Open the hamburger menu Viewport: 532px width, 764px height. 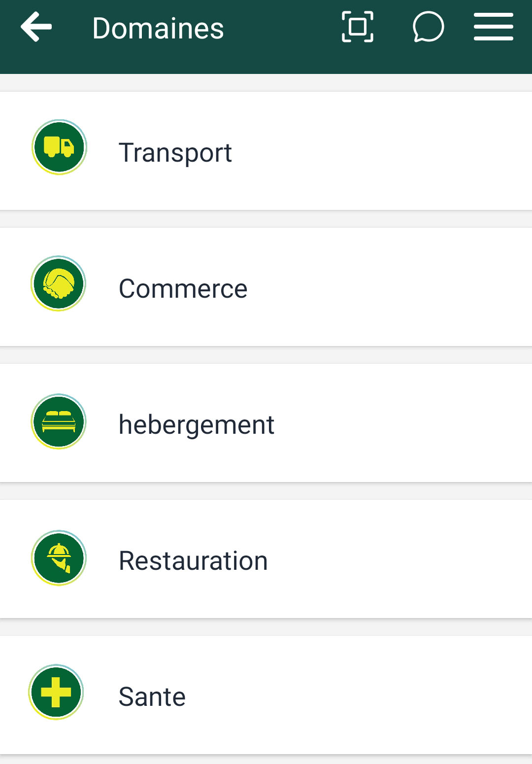point(494,27)
